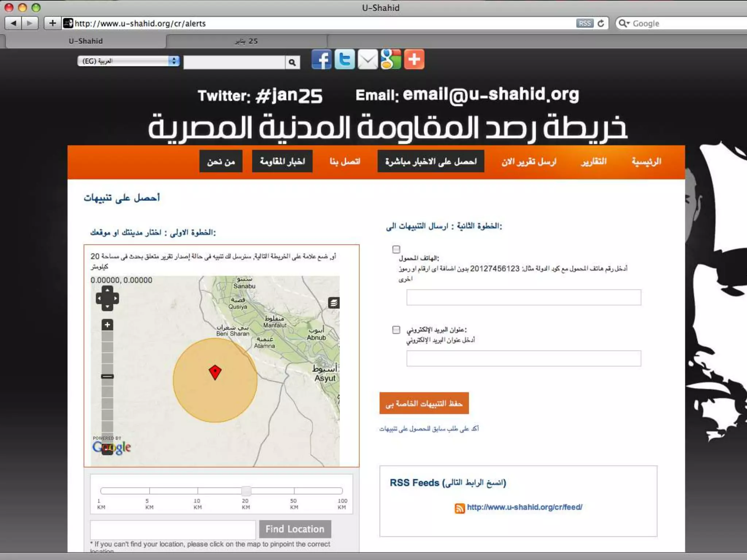Click the map pan arrows control

[107, 298]
